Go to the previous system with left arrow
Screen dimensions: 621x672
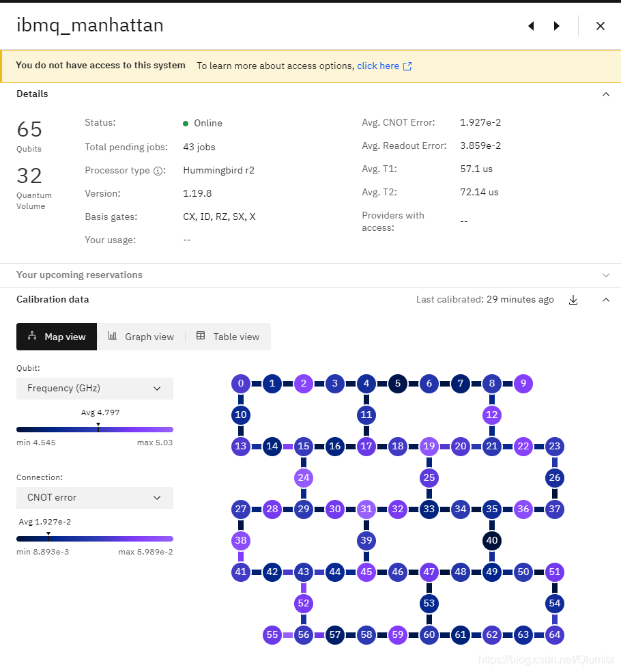[x=531, y=26]
